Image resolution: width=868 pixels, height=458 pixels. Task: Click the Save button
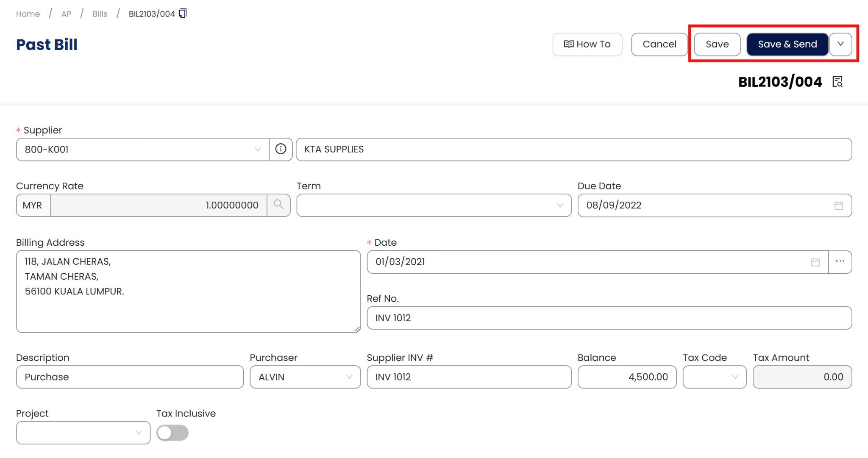(x=717, y=44)
